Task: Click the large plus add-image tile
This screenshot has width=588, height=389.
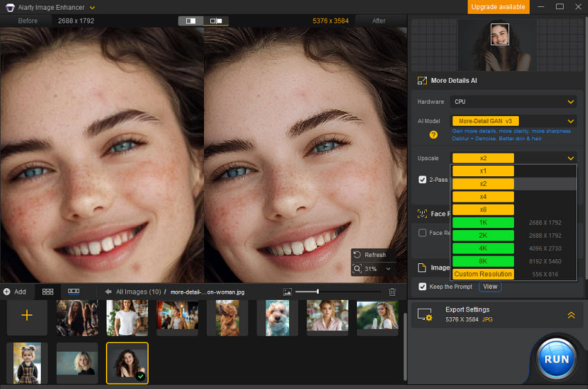Action: [26, 315]
